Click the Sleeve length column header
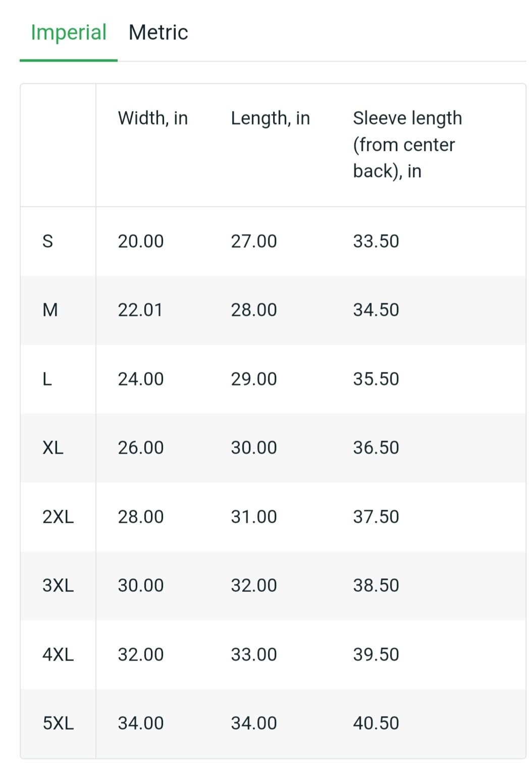 click(407, 144)
